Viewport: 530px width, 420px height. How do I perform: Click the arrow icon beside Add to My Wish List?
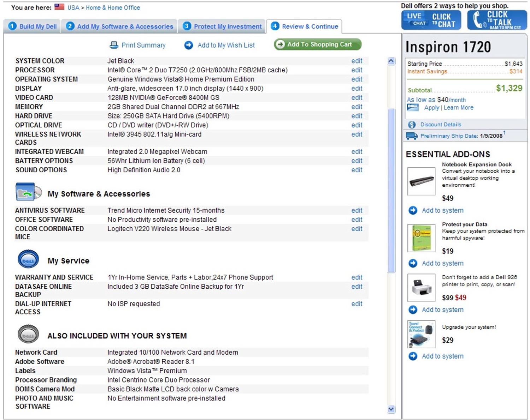point(189,45)
